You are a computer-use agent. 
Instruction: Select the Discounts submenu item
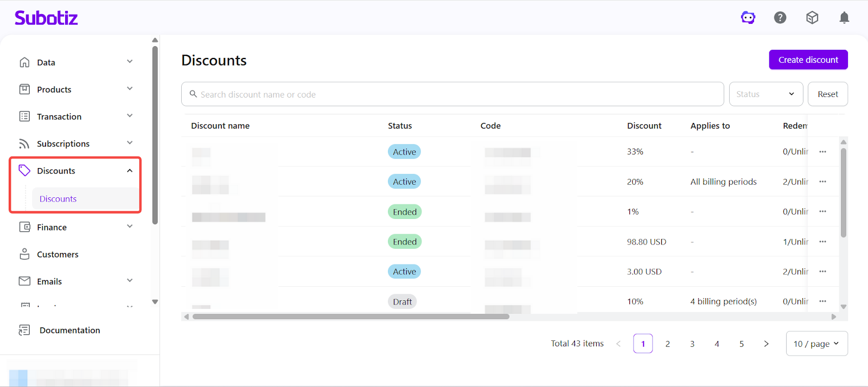coord(58,199)
